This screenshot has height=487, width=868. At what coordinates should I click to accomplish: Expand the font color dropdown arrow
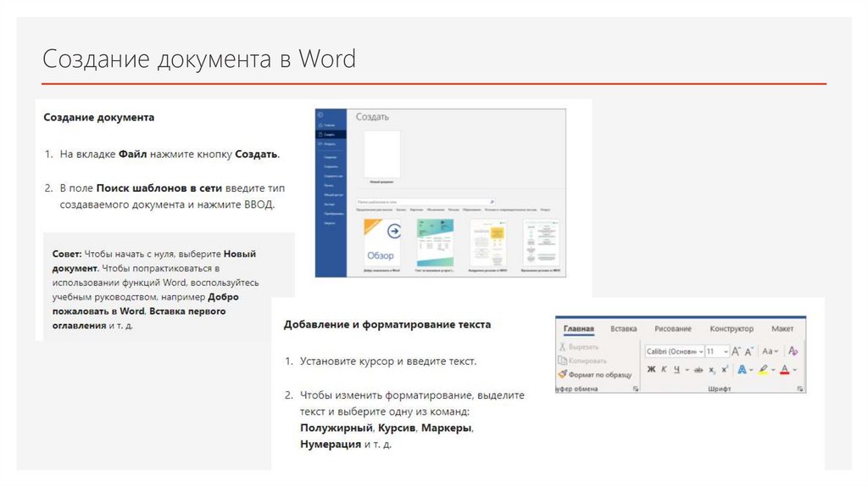click(x=795, y=370)
